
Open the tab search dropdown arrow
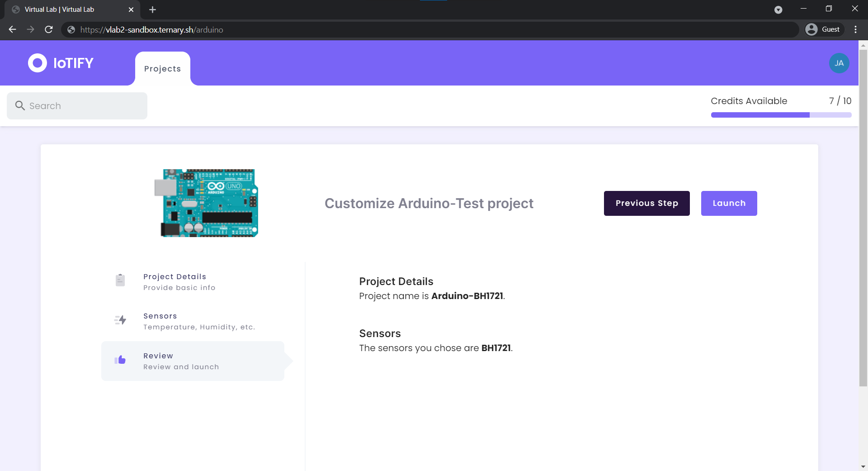778,10
